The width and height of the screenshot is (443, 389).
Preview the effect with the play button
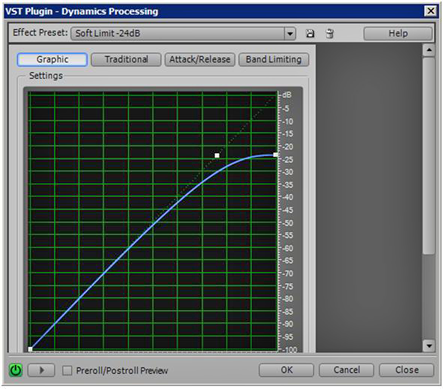[x=41, y=370]
